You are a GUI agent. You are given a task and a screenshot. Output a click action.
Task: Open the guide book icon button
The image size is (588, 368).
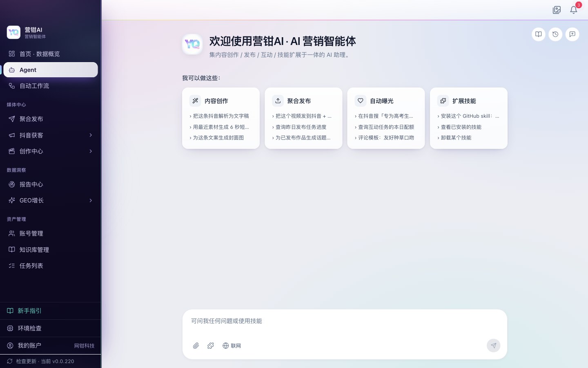tap(539, 34)
